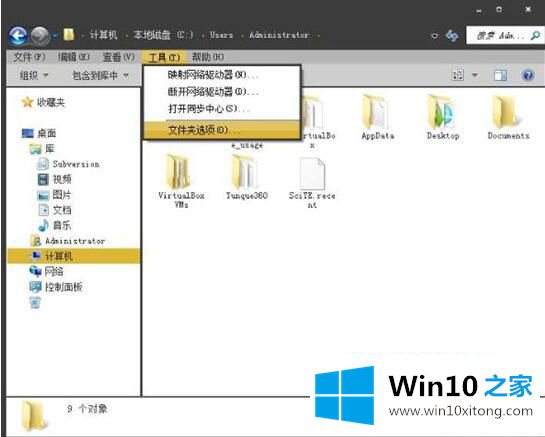Click folder icon in address bar
The image size is (545, 437).
(x=69, y=35)
